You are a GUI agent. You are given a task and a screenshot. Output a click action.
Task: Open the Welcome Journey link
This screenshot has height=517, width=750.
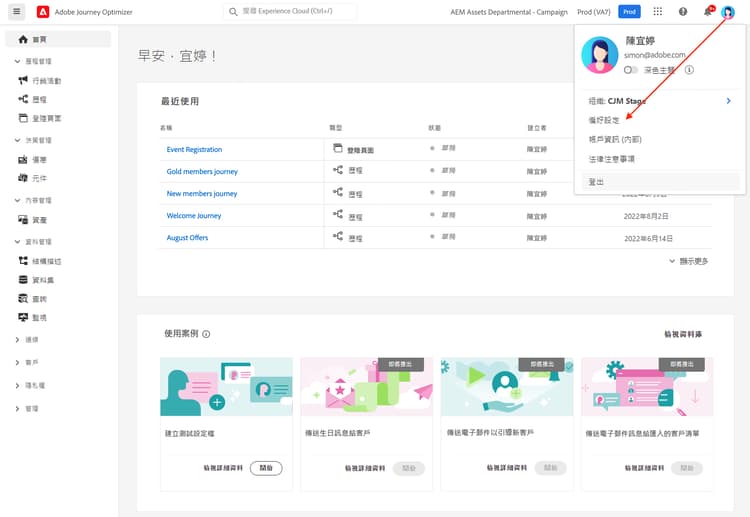pos(194,216)
